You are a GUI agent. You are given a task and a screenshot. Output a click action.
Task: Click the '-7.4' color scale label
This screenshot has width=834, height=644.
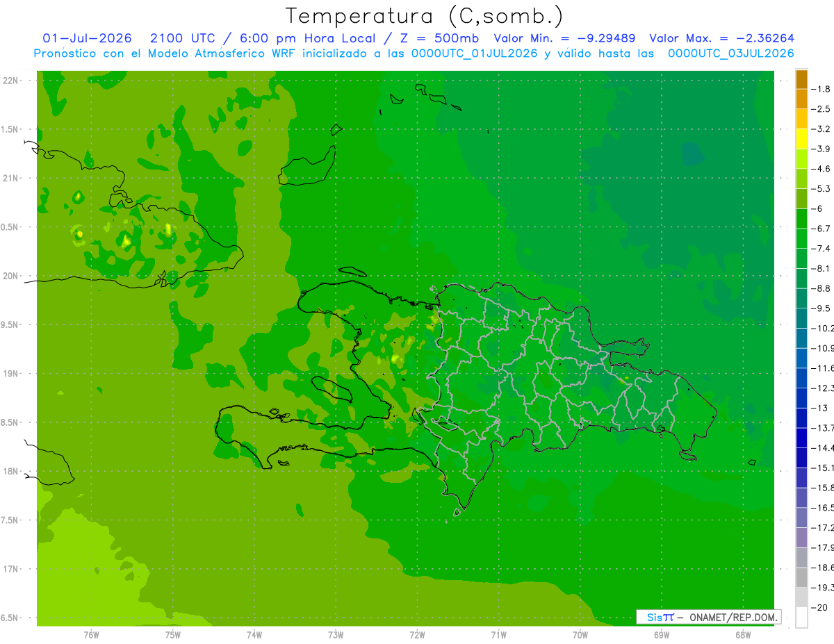tap(821, 248)
